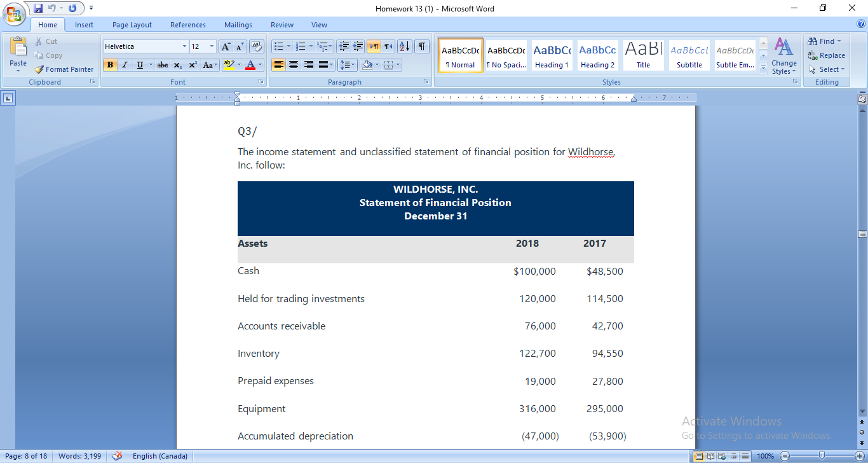
Task: Switch to the Page Layout tab
Action: [x=132, y=24]
